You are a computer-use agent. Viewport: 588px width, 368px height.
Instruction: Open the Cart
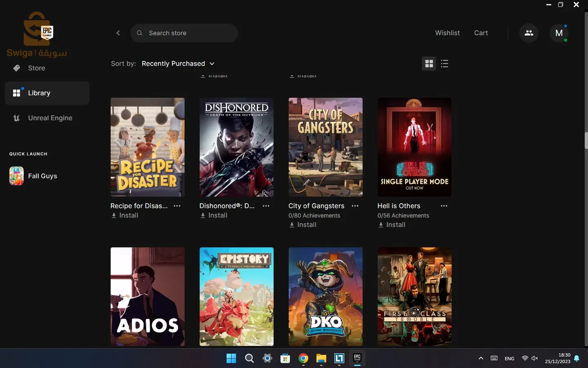481,33
